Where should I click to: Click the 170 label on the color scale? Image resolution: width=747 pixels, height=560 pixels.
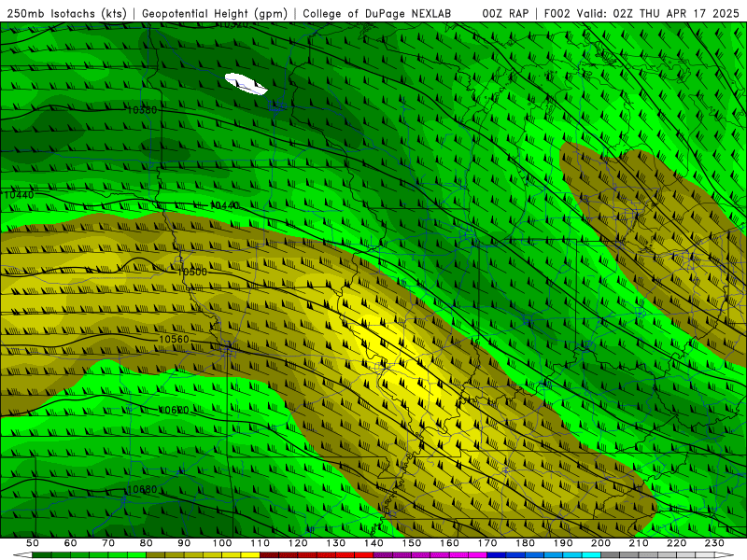[487, 543]
